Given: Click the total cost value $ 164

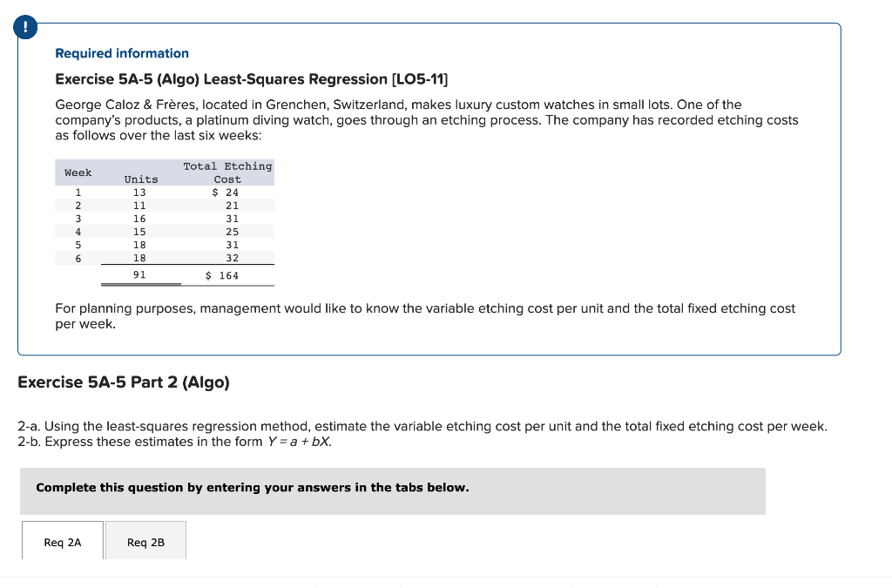Looking at the screenshot, I should (222, 276).
